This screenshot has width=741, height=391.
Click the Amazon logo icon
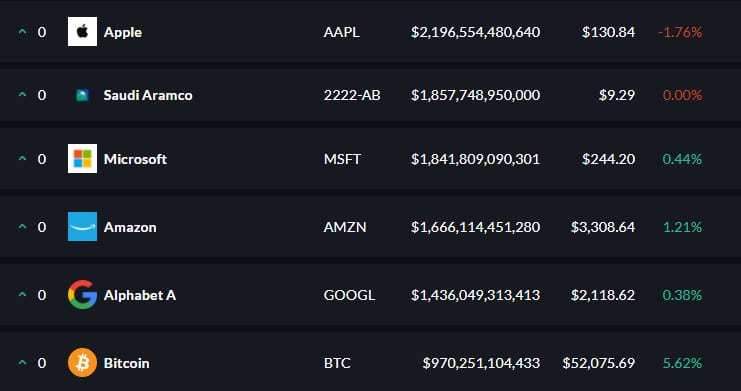tap(82, 227)
